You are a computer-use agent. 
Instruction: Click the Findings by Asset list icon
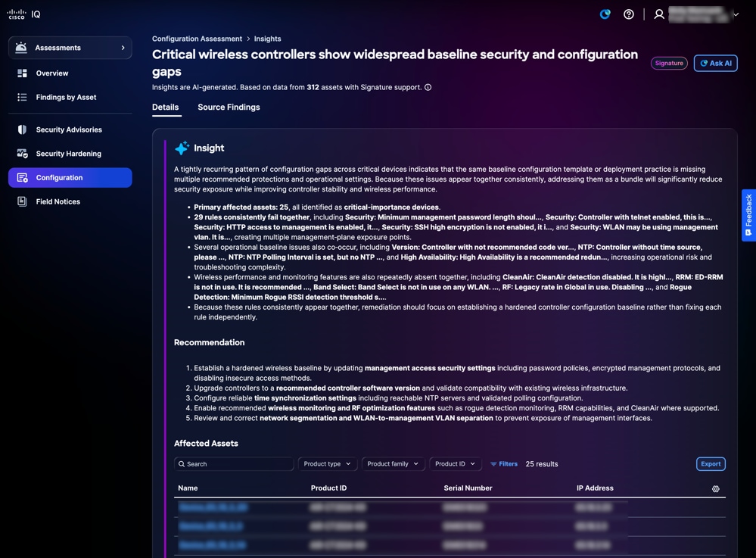(x=22, y=98)
